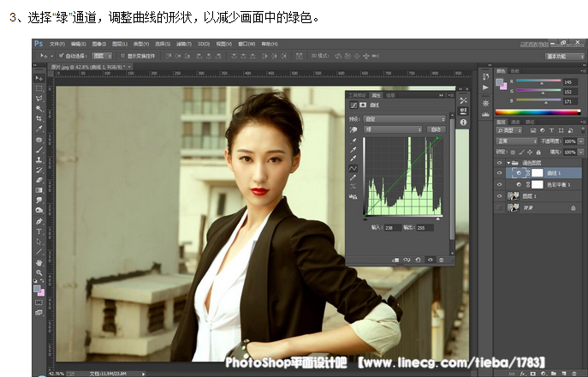Select the Zoom tool
The image size is (588, 377).
39,272
